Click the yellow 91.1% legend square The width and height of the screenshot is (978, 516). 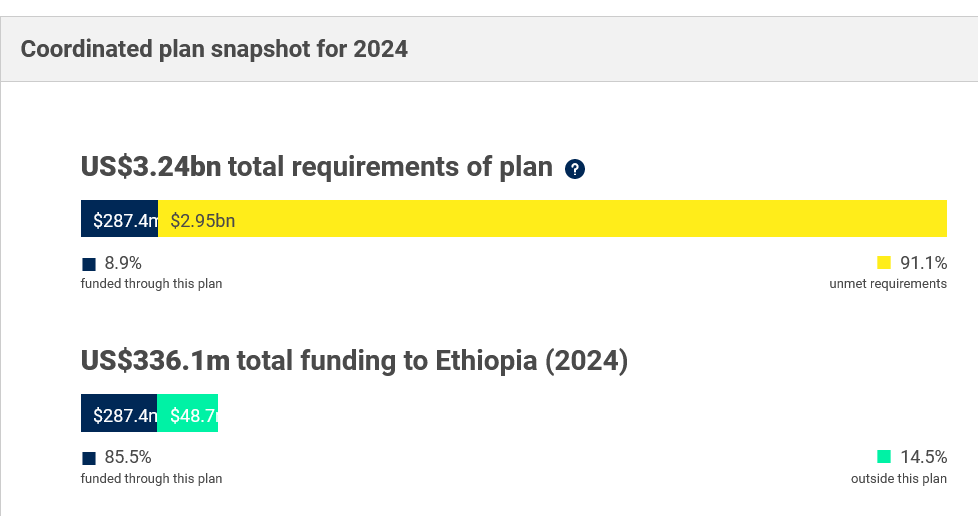884,262
